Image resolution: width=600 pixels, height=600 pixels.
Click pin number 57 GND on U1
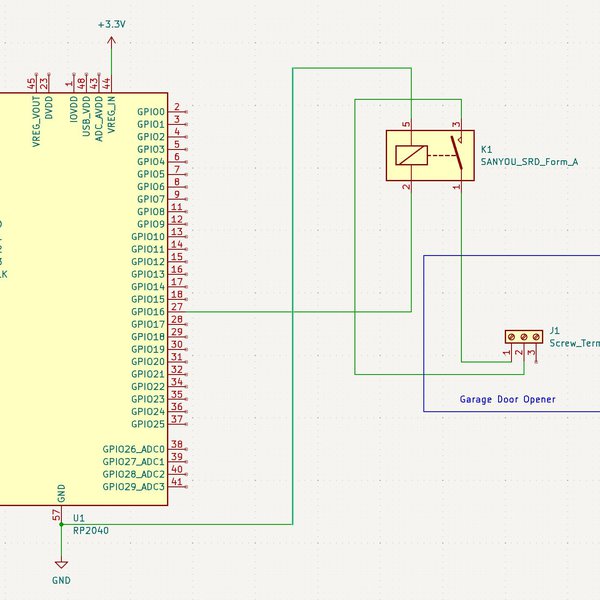[56, 514]
